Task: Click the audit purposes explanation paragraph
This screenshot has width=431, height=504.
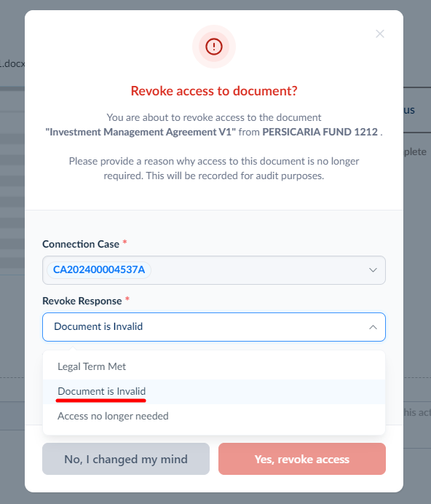Action: pos(214,168)
